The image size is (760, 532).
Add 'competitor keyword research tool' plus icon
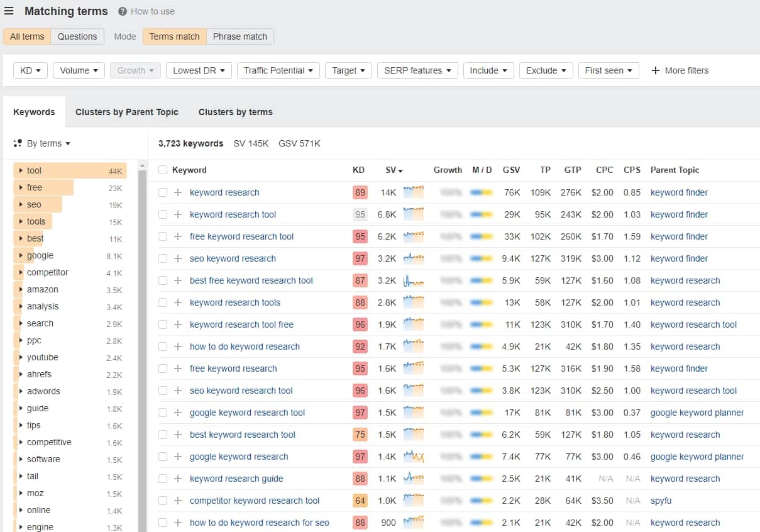click(x=178, y=501)
